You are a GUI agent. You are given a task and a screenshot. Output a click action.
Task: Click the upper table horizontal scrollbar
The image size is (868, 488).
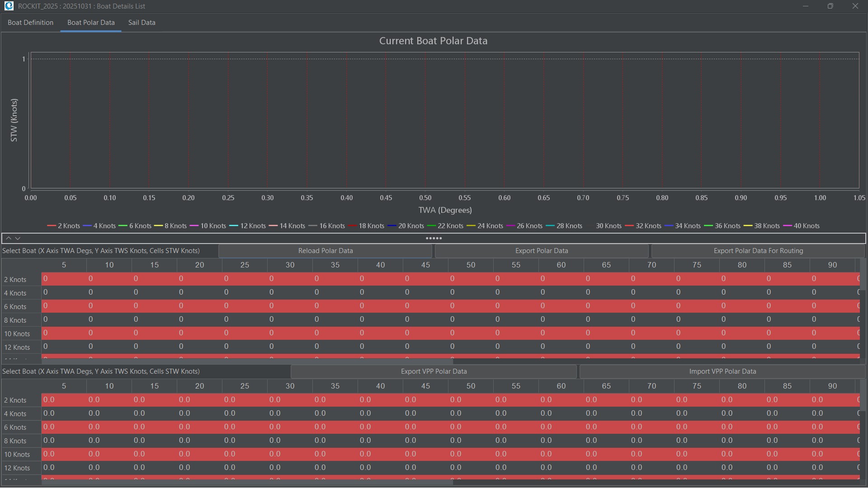[x=247, y=361]
